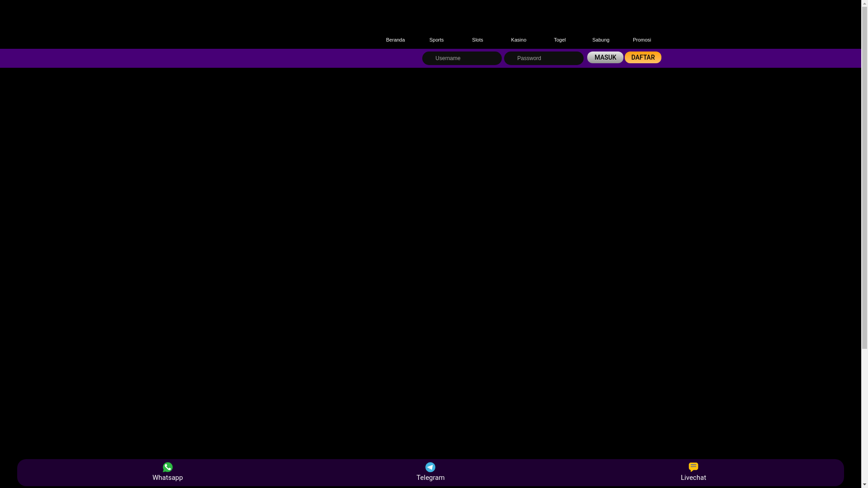868x488 pixels.
Task: Click the MASUK login button
Action: pyautogui.click(x=605, y=57)
